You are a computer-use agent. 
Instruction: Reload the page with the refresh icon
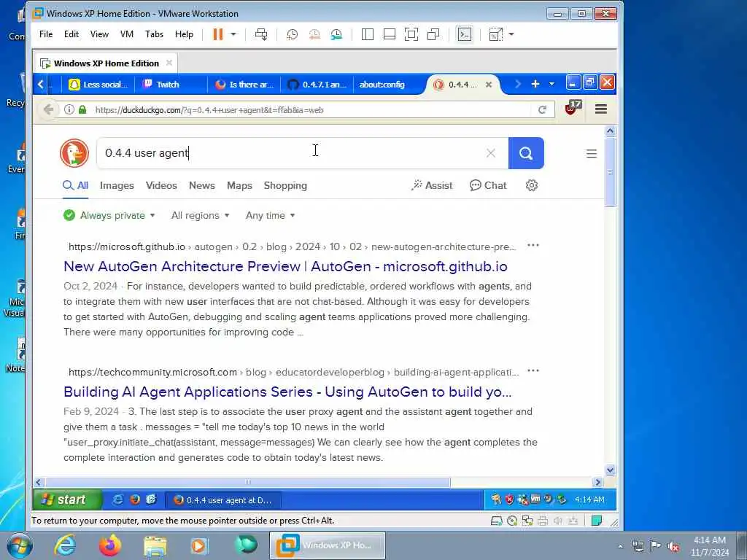click(542, 109)
